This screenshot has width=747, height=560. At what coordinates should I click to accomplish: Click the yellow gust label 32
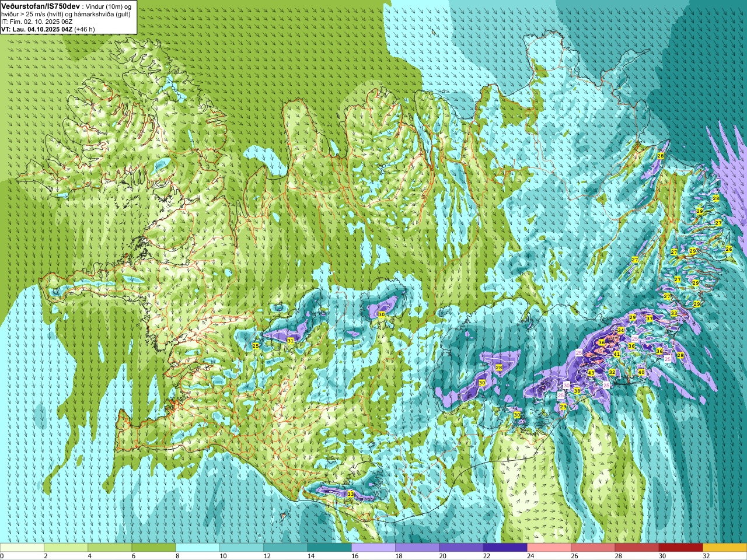(612, 372)
